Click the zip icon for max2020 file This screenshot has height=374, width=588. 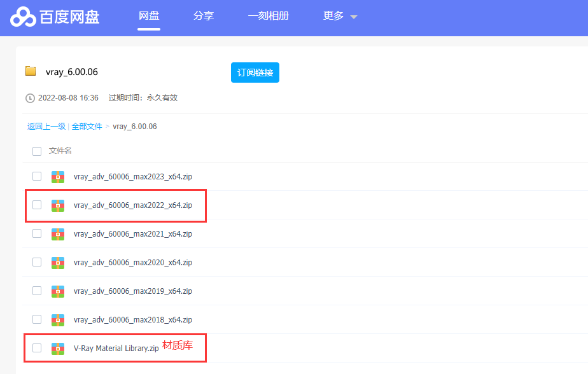pyautogui.click(x=58, y=262)
